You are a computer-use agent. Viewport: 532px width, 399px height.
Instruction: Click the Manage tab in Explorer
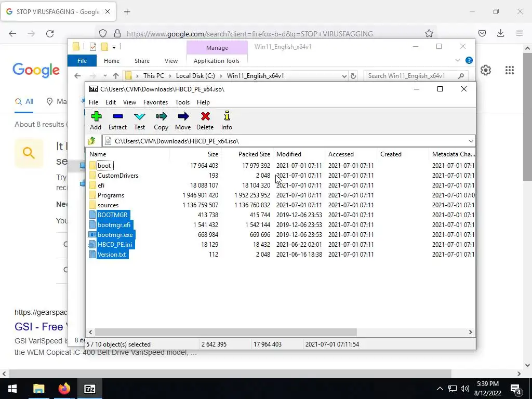(x=217, y=48)
